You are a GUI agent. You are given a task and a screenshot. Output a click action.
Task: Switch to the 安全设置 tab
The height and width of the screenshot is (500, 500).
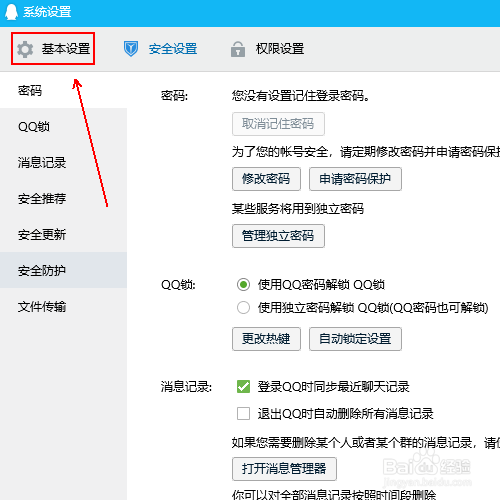[x=160, y=49]
